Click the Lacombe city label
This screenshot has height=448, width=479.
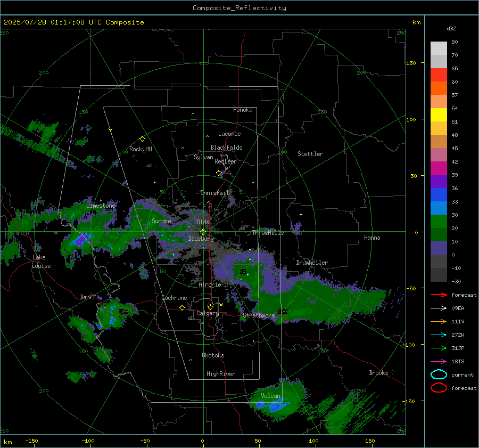[x=229, y=134]
